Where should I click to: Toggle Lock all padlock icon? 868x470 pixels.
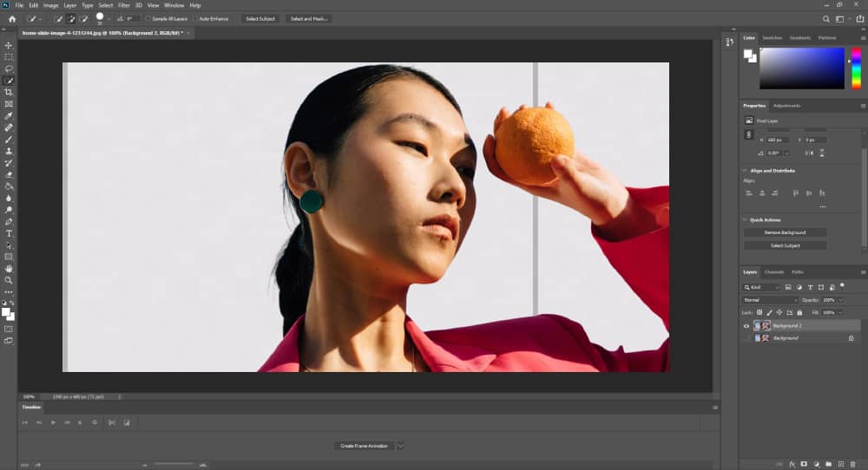pyautogui.click(x=799, y=312)
